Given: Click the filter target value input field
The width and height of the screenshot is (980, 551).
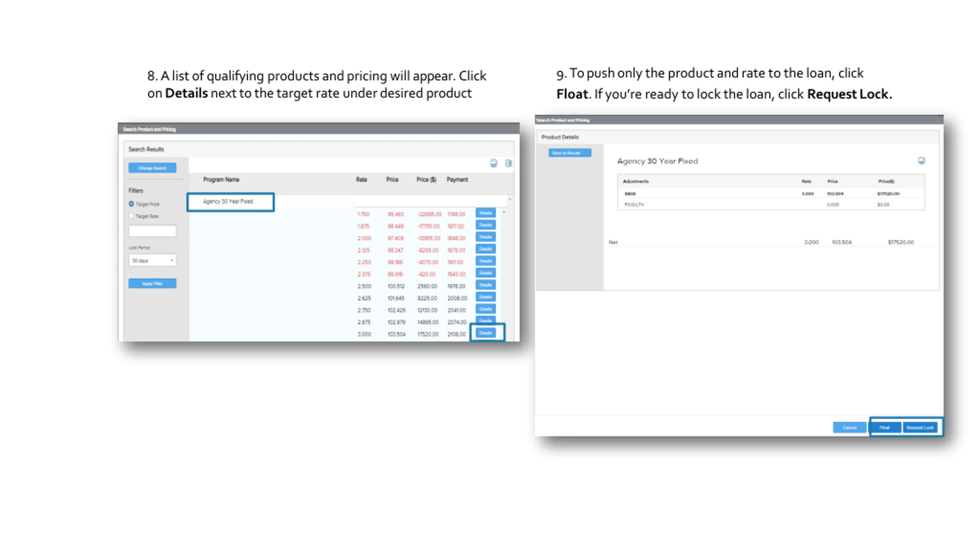Looking at the screenshot, I should (x=152, y=231).
